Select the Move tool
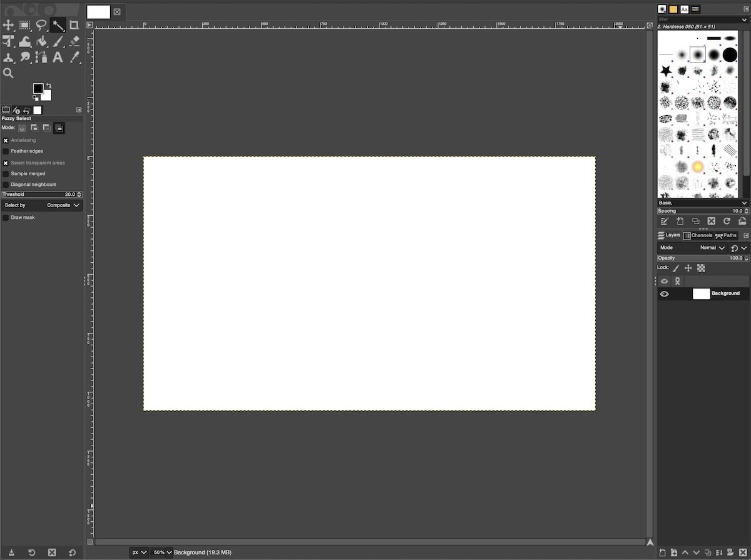751x560 pixels. [8, 25]
